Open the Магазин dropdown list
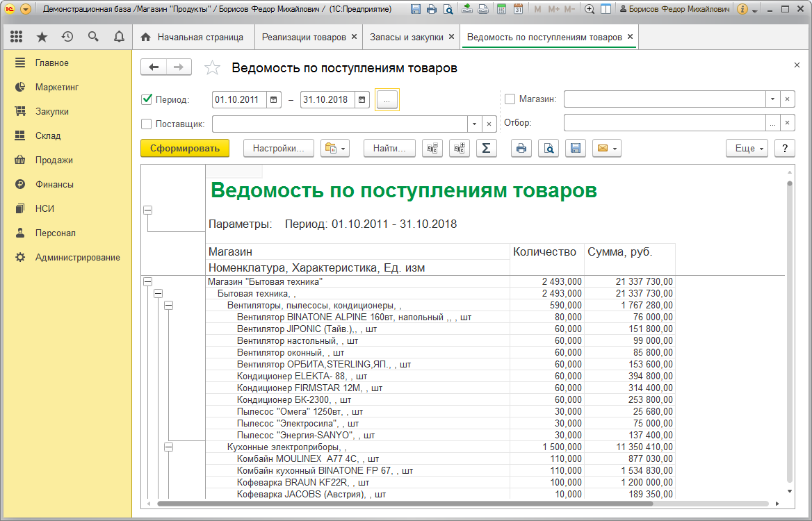The width and height of the screenshot is (812, 521). tap(772, 99)
